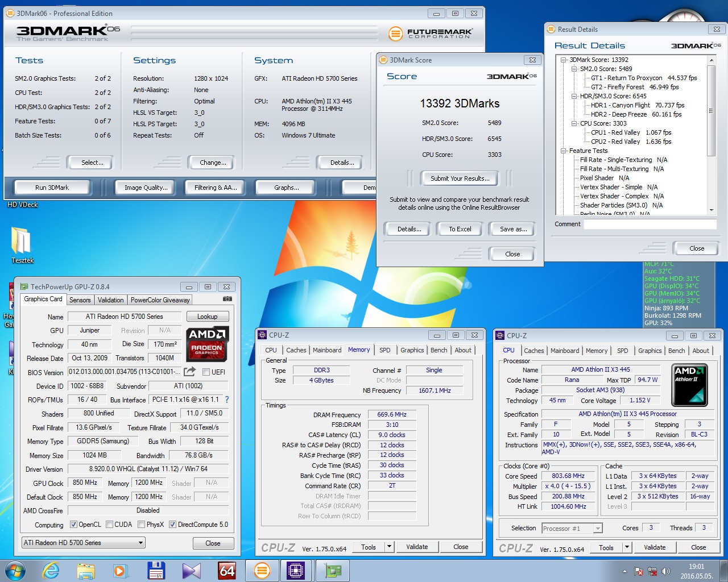Viewport: 728px width, 582px height.
Task: Open Windows Explorer from the taskbar
Action: [x=86, y=571]
